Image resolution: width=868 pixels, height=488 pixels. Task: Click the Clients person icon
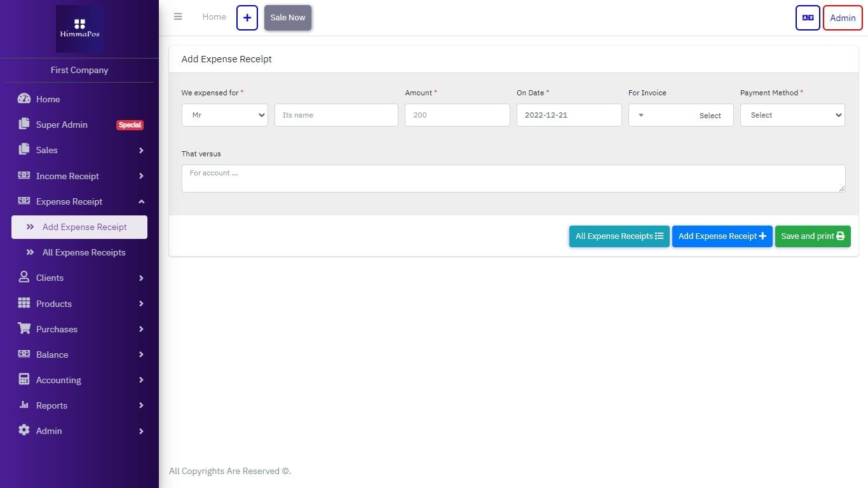point(24,277)
